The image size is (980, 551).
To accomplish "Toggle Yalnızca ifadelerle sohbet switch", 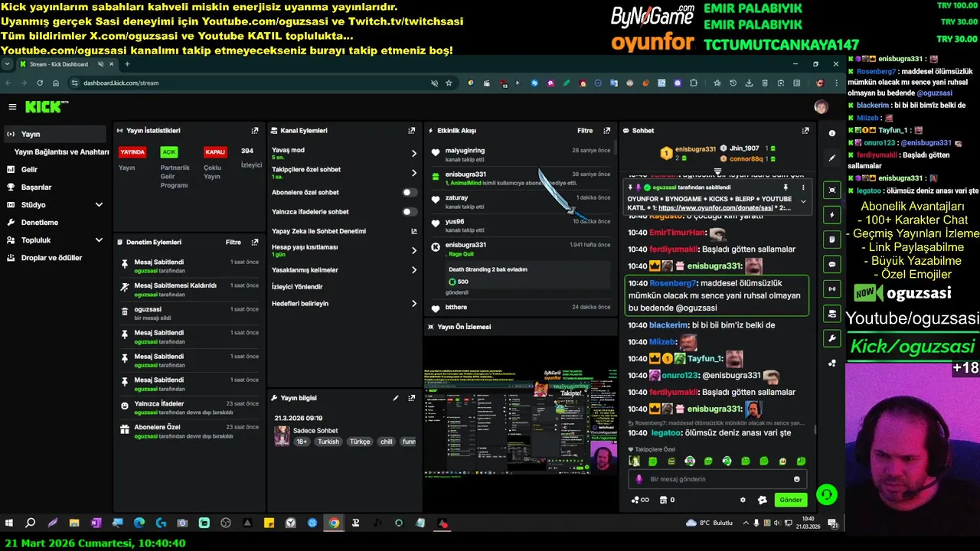I will (x=410, y=212).
